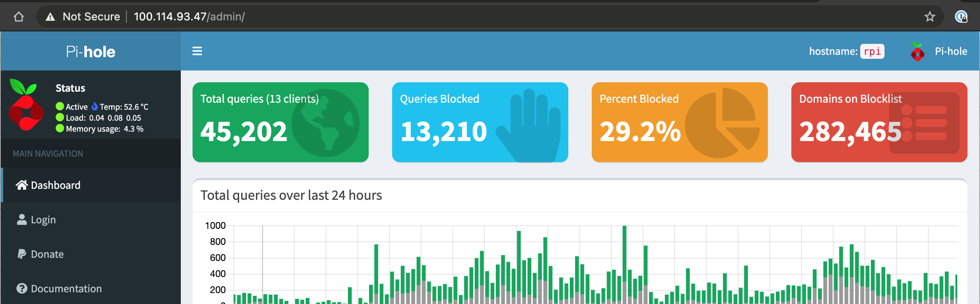Go to the Login page
This screenshot has height=304, width=980.
[x=91, y=219]
